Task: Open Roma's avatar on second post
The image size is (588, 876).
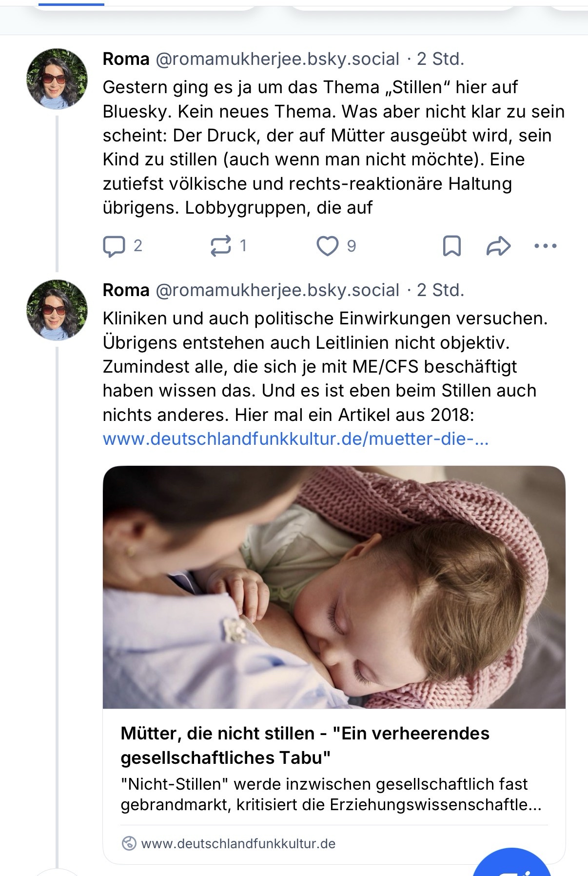Action: point(57,310)
